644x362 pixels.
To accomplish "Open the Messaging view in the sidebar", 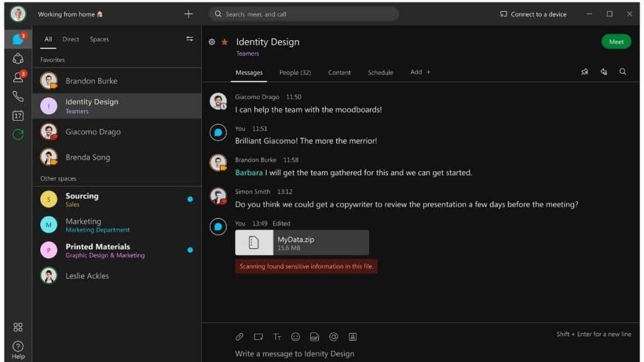I will [x=18, y=38].
